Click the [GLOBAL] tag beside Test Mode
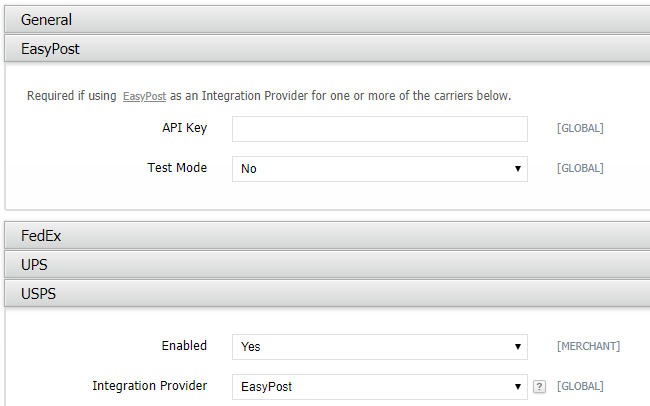This screenshot has width=650, height=406. [x=580, y=169]
